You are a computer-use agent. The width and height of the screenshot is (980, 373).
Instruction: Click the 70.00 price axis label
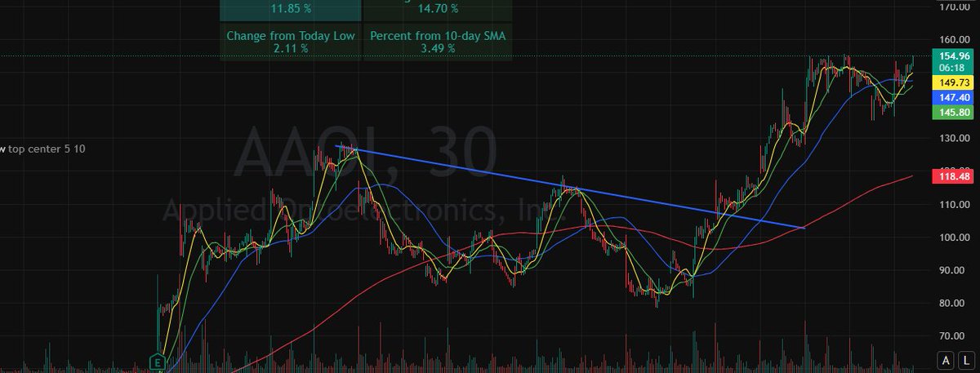952,336
